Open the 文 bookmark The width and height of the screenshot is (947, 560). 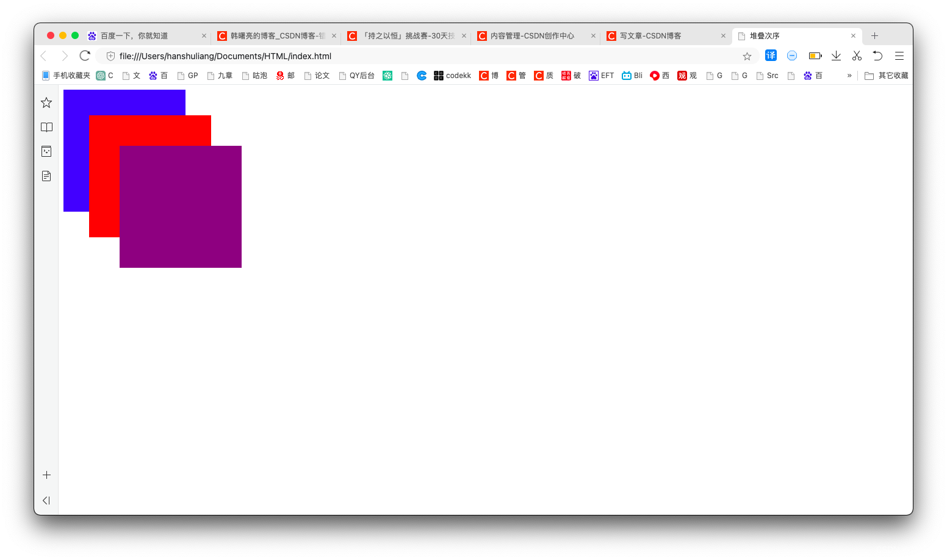(x=131, y=76)
